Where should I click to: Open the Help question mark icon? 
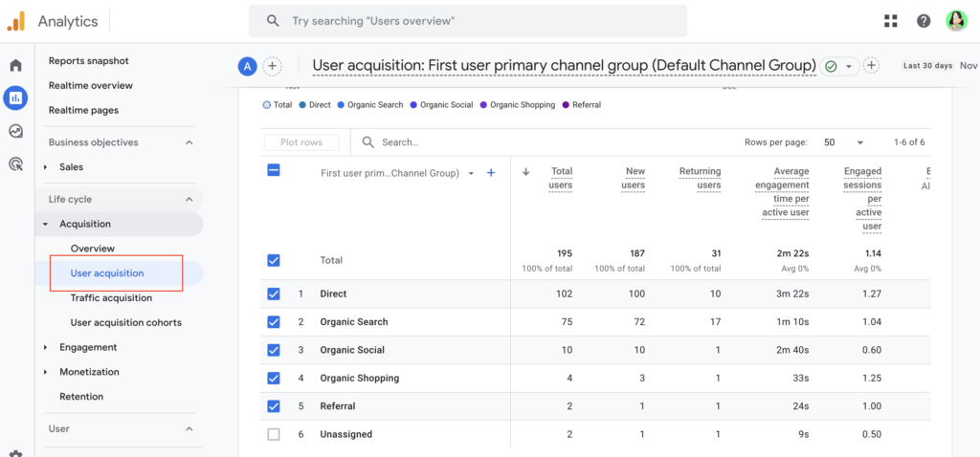[924, 21]
